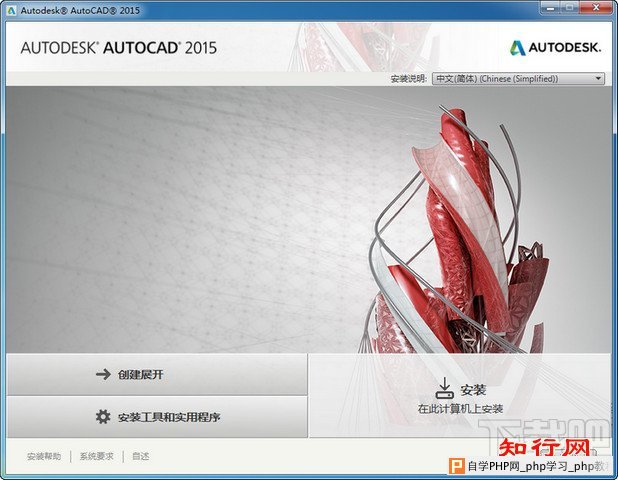The width and height of the screenshot is (618, 480).
Task: Click the AutoCAD icon in the title bar
Action: pyautogui.click(x=11, y=10)
